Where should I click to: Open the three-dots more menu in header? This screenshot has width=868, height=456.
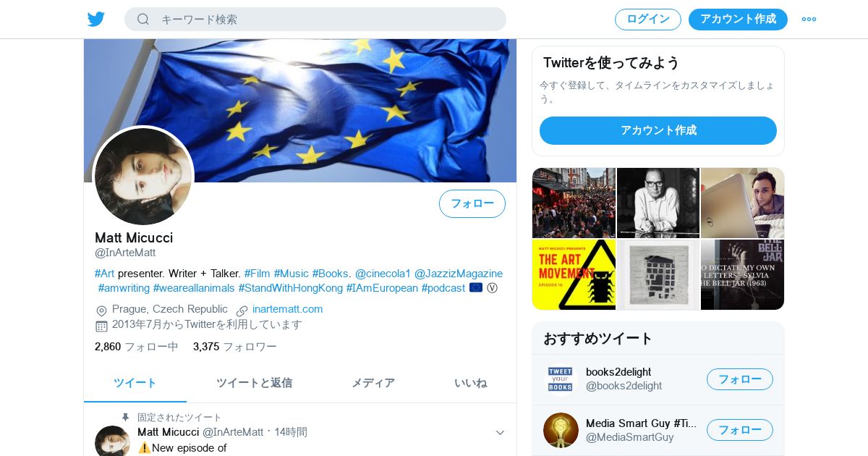point(809,19)
